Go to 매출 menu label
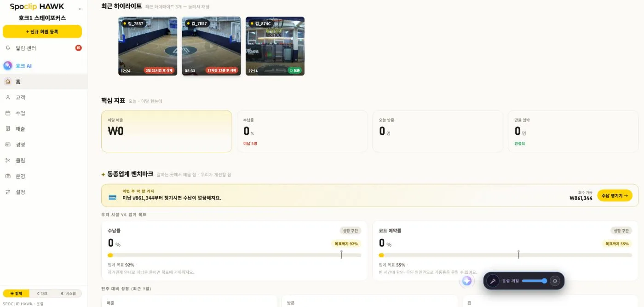 20,129
